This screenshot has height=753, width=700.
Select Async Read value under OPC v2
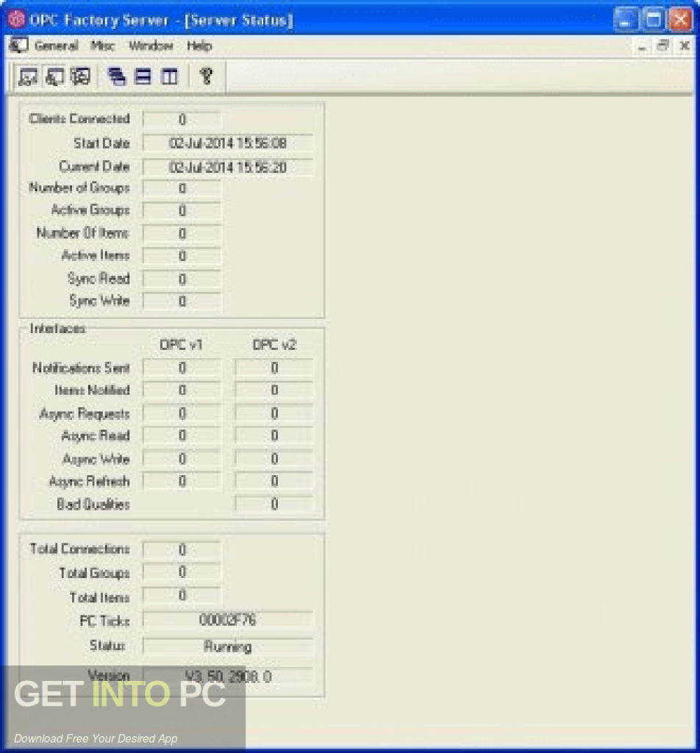coord(274,435)
